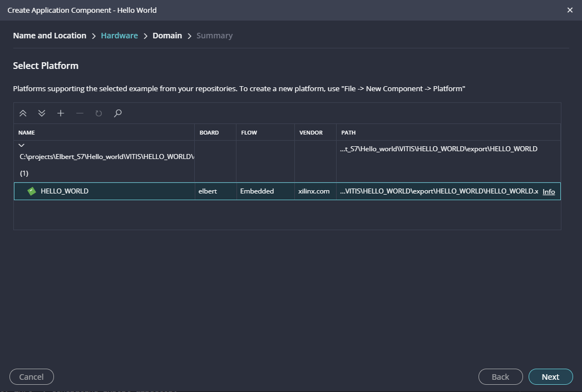Select the Hardware step in breadcrumb
Image resolution: width=582 pixels, height=392 pixels.
tap(119, 36)
